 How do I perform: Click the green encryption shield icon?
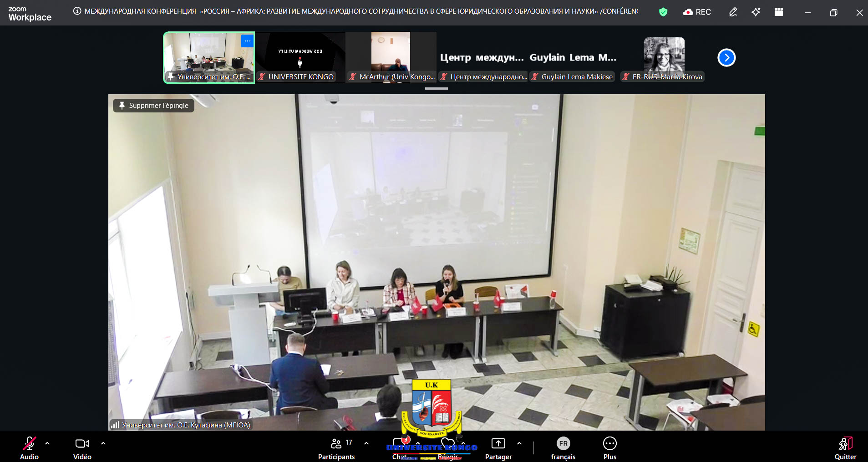tap(663, 12)
